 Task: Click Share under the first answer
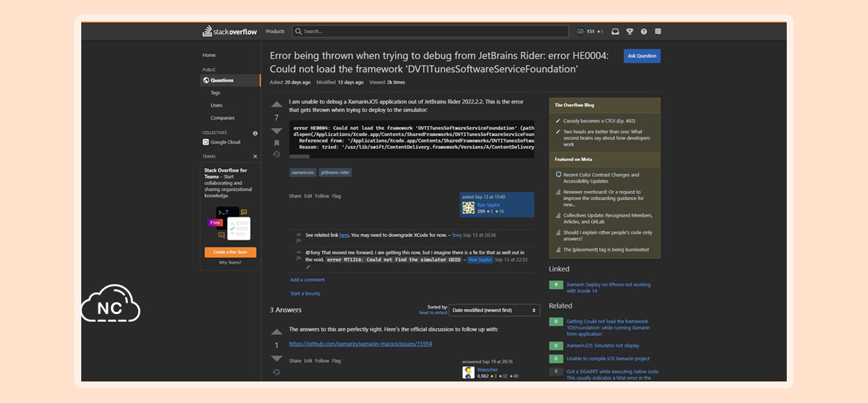pos(295,361)
